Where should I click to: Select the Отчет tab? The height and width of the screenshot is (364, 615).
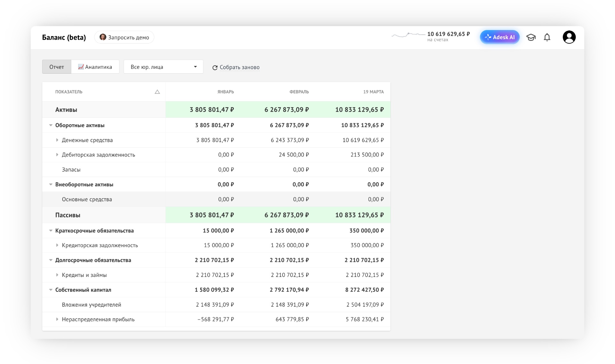(57, 67)
